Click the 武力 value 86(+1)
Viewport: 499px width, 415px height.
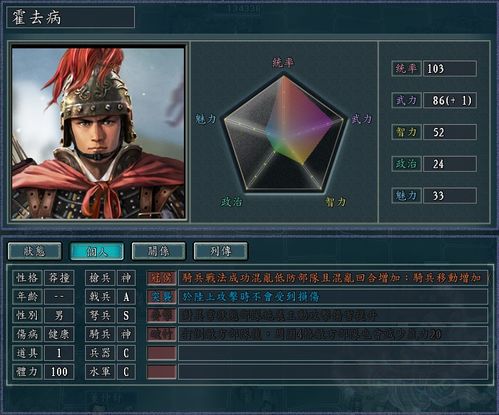coord(450,100)
